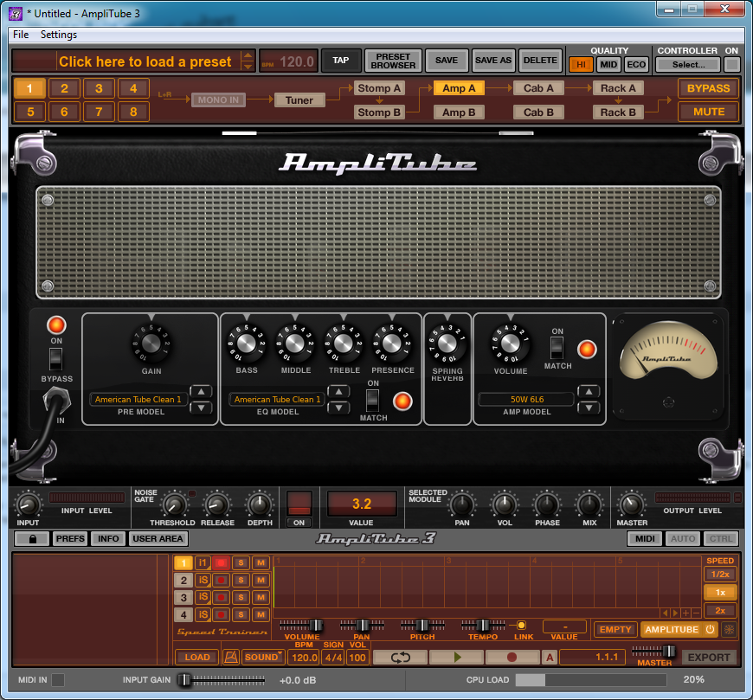The height and width of the screenshot is (700, 753).
Task: Click the AMP MODEL down arrow
Action: (589, 408)
